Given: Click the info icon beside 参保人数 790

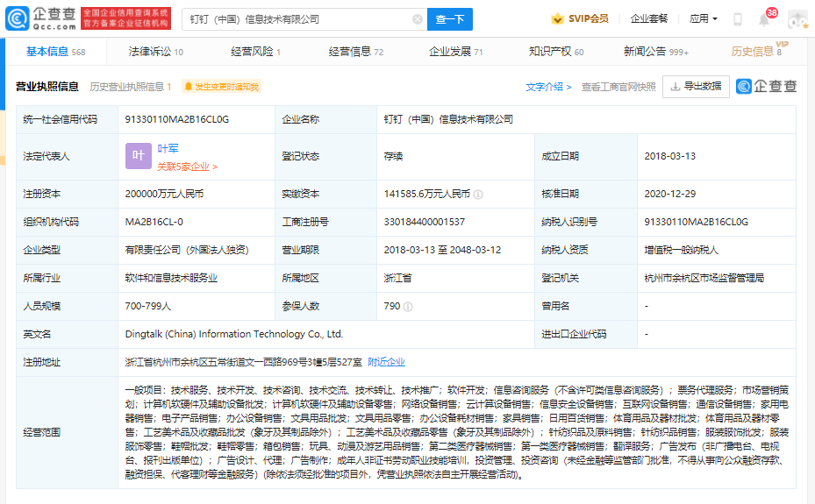Looking at the screenshot, I should pos(408,307).
